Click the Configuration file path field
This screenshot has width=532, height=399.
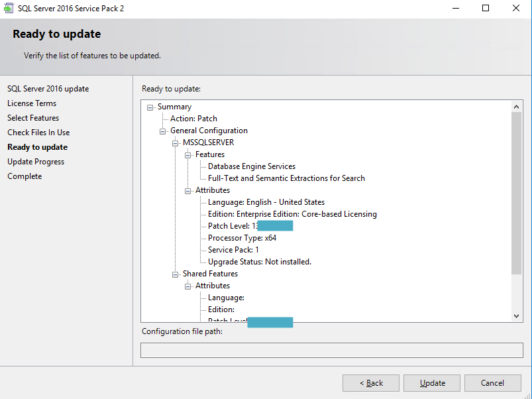tap(331, 350)
